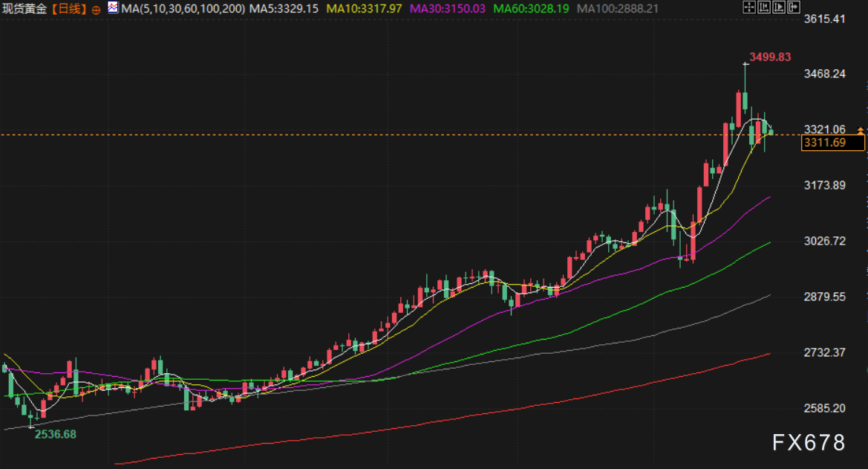
Task: Open MA(5,10,30,60,100,200) indicator settings
Action: 183,9
